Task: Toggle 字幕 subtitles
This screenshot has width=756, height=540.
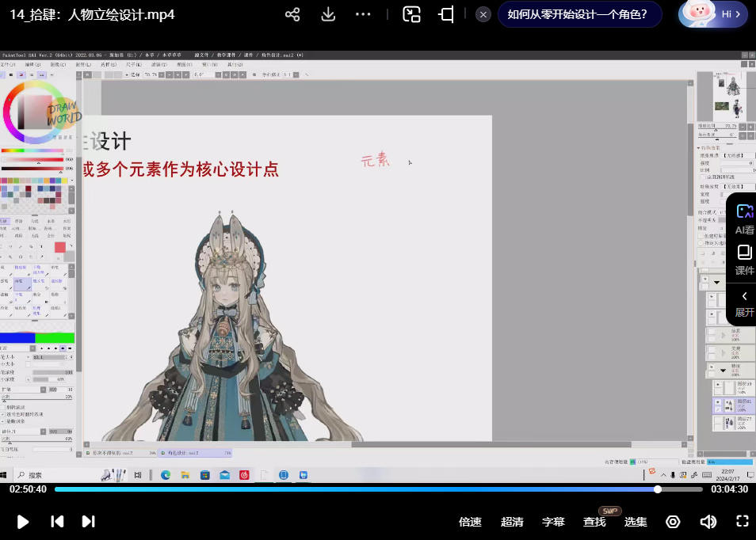Action: pyautogui.click(x=553, y=522)
